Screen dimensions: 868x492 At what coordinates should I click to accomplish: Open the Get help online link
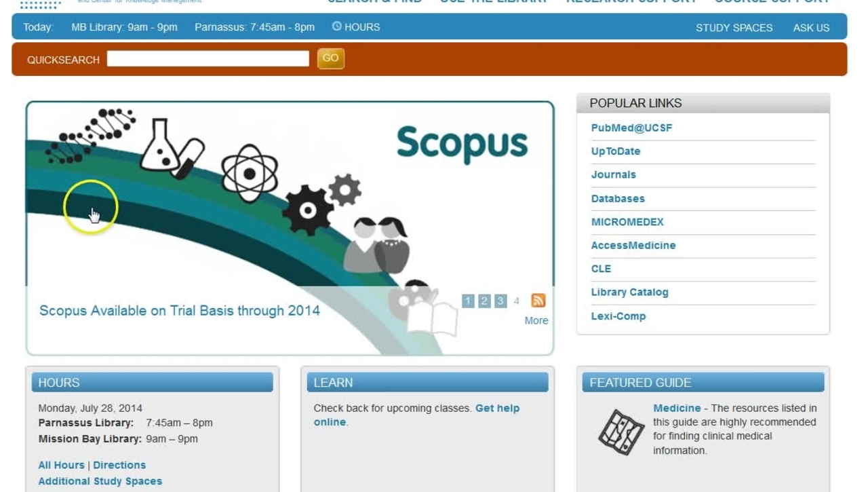click(416, 415)
